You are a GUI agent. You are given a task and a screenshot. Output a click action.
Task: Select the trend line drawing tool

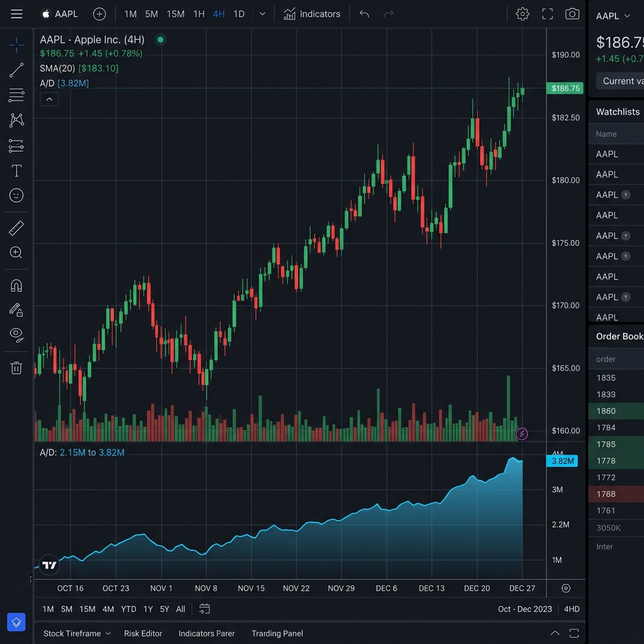pyautogui.click(x=16, y=70)
